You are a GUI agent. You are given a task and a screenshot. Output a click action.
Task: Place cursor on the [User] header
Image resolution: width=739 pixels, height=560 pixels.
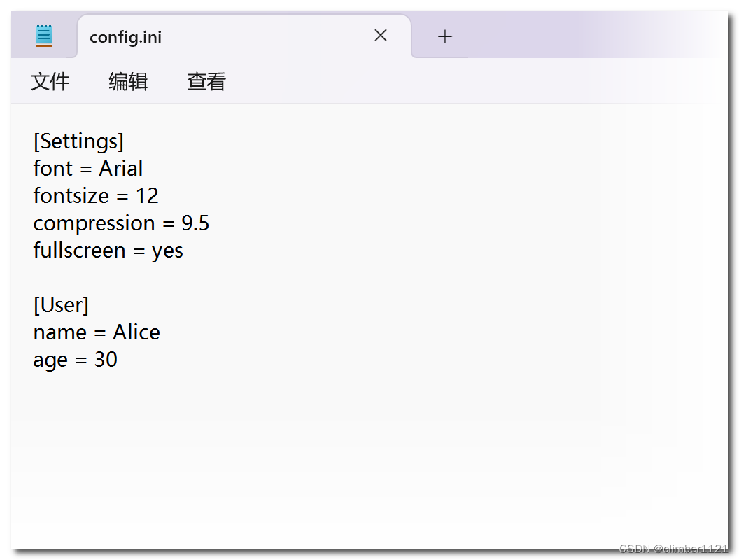tap(61, 305)
